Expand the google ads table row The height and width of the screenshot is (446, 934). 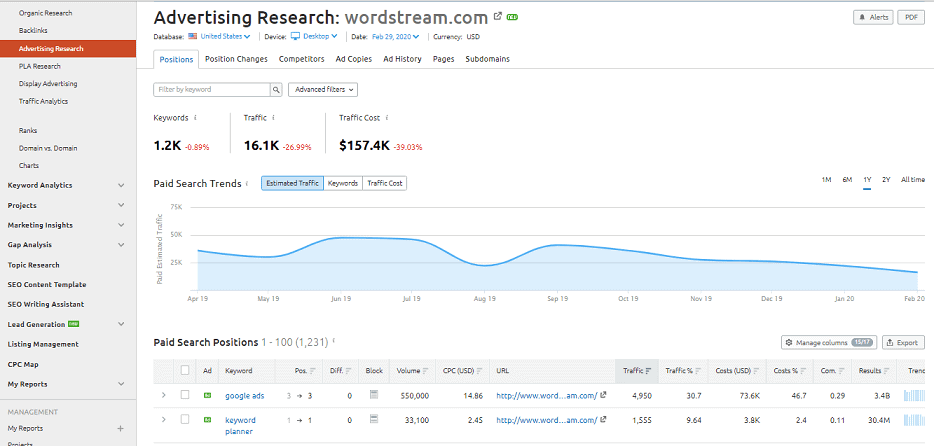click(164, 395)
